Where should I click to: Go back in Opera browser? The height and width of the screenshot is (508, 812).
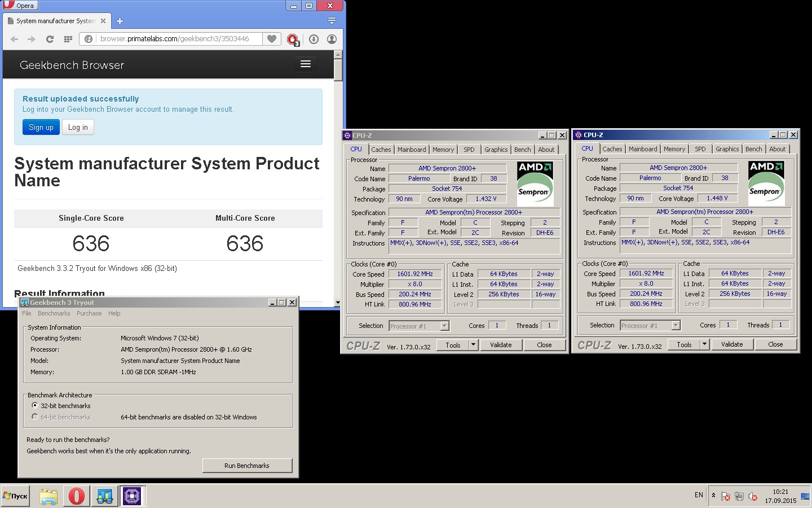(14, 39)
